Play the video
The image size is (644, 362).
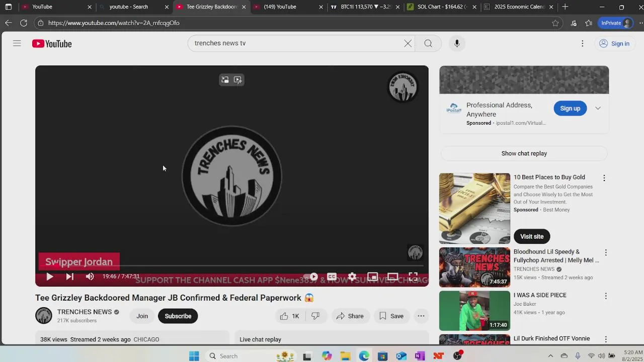point(50,277)
